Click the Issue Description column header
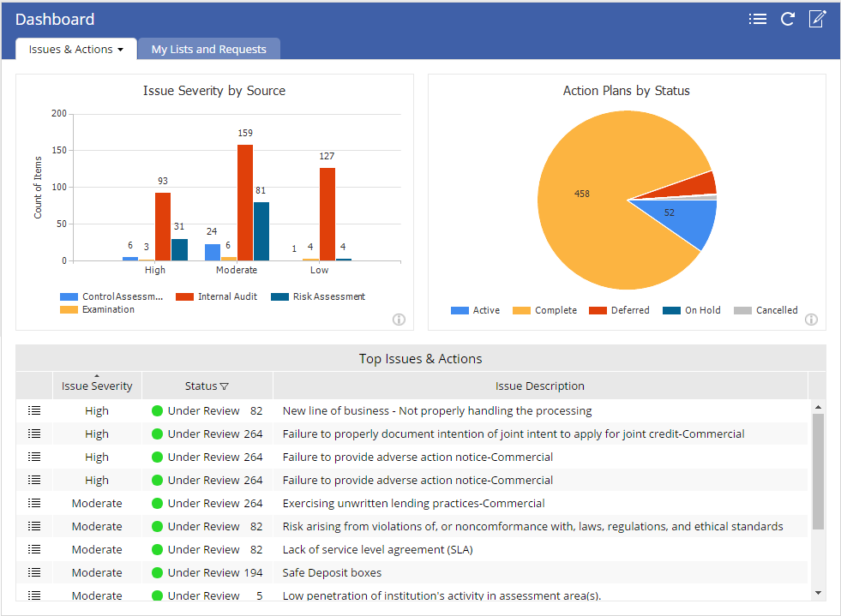This screenshot has height=616, width=841. point(539,386)
